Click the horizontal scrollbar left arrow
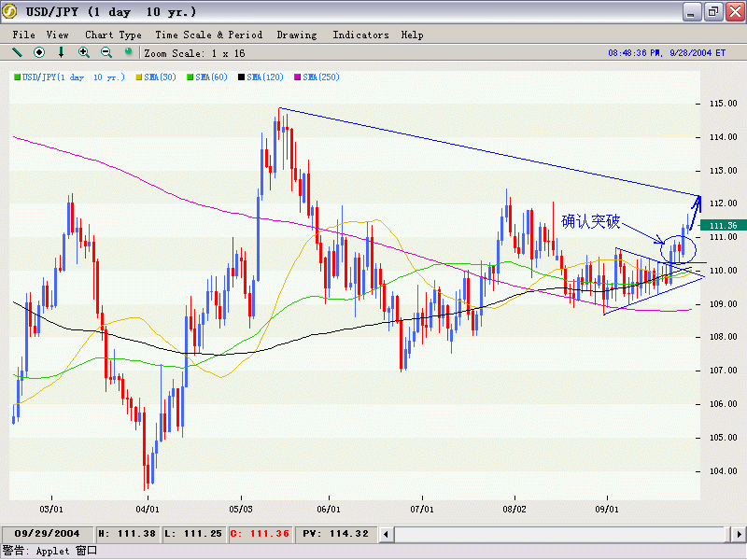Viewport: 747px width, 560px height. (x=388, y=534)
